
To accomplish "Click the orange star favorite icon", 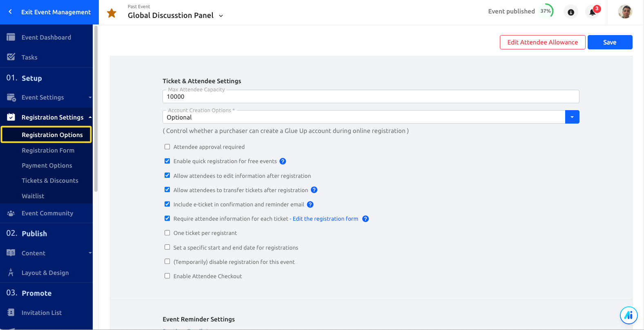I will (x=111, y=13).
